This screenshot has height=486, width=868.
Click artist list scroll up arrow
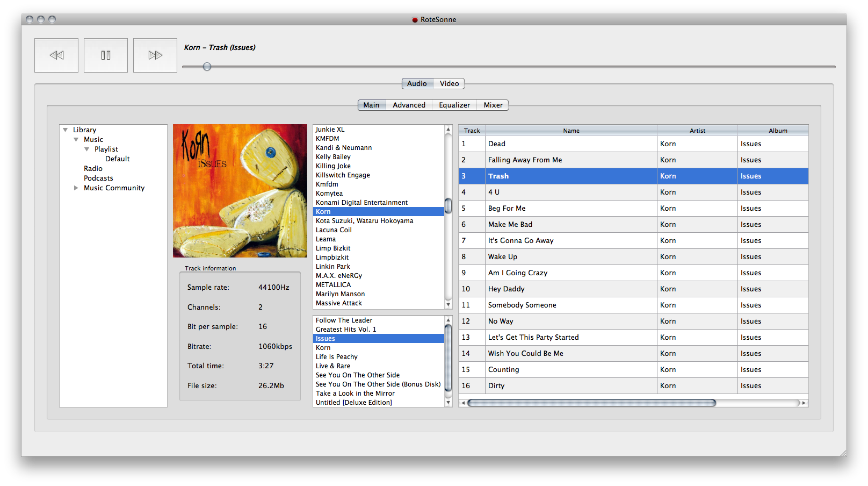pyautogui.click(x=449, y=129)
